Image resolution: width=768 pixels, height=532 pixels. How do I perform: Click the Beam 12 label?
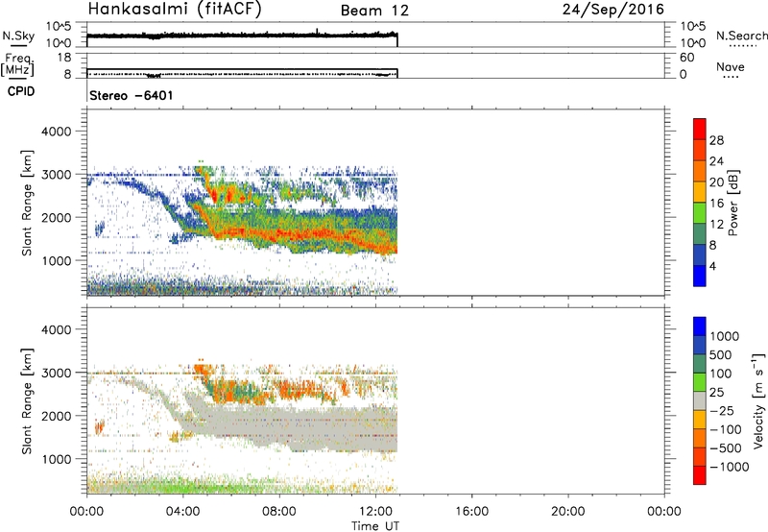tap(374, 11)
